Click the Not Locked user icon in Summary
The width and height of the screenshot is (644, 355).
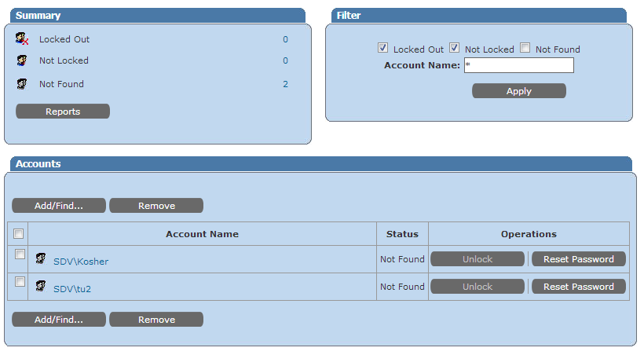tap(22, 60)
